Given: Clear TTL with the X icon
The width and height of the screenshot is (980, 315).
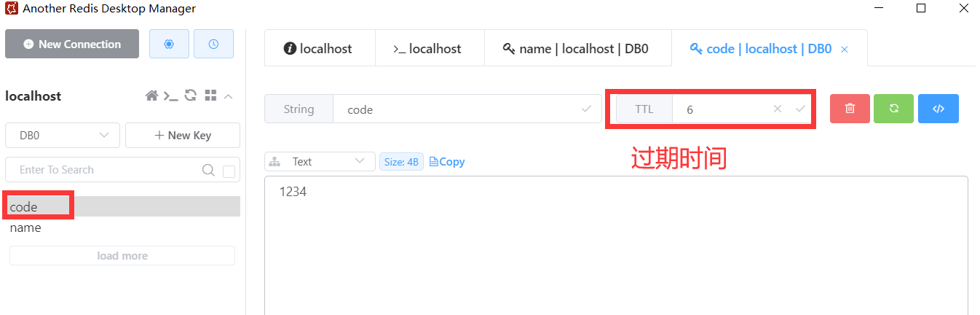Looking at the screenshot, I should pos(778,109).
